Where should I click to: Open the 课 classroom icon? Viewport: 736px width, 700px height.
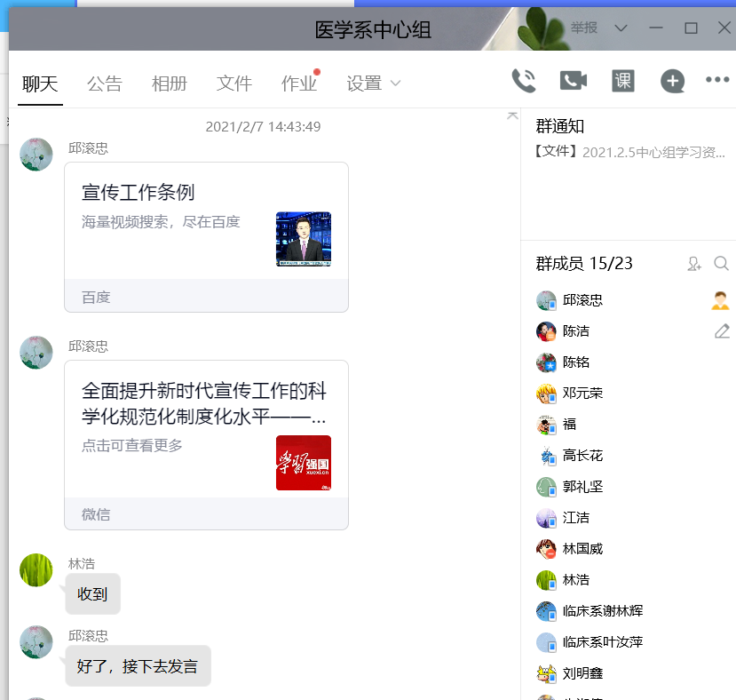[x=623, y=81]
